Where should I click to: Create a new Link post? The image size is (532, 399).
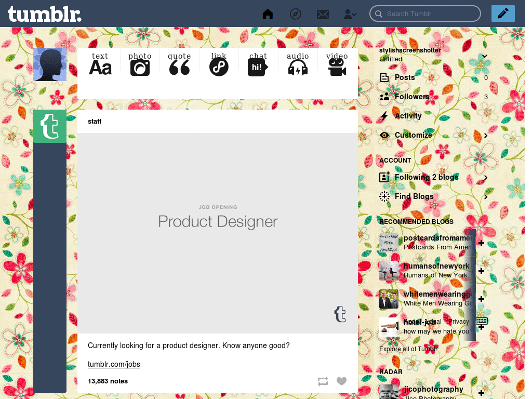point(219,64)
